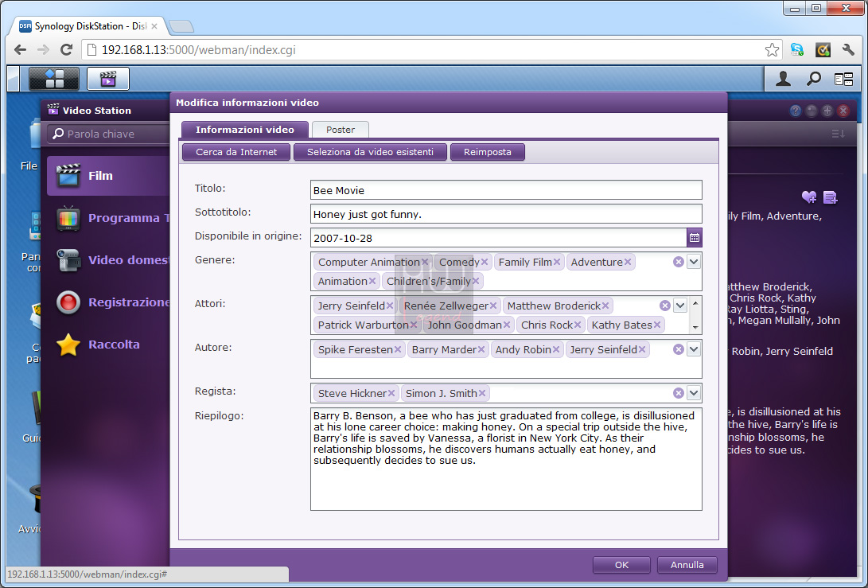The height and width of the screenshot is (588, 868).
Task: Click the browser reload button
Action: pos(66,50)
